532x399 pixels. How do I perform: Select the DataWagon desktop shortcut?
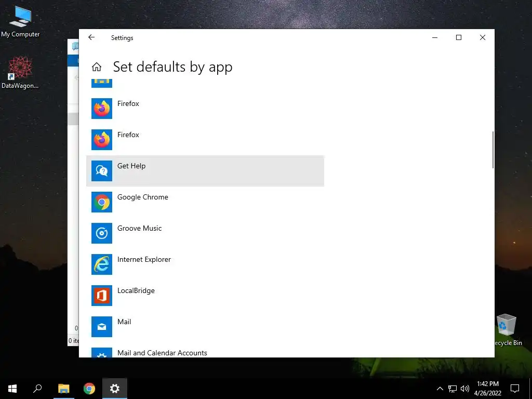click(20, 73)
